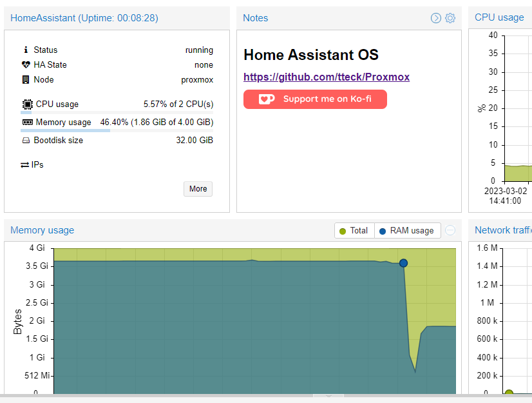This screenshot has width=532, height=403.
Task: Click the HA State 'none' value
Action: click(x=204, y=65)
